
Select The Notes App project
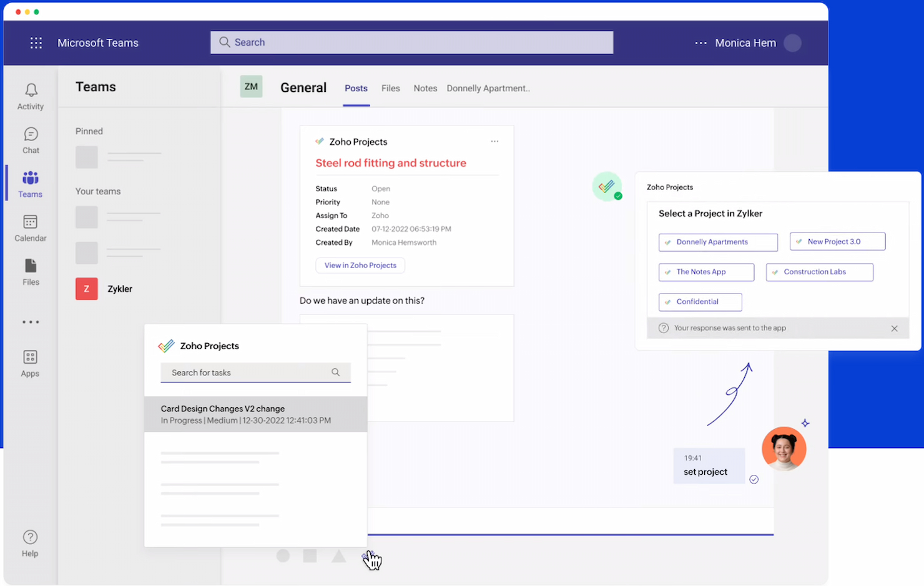click(x=706, y=272)
